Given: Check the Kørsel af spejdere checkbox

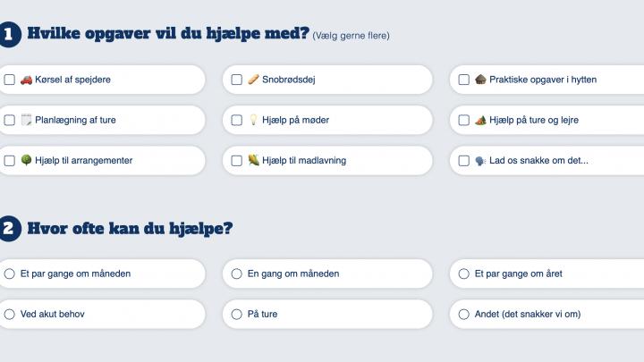Looking at the screenshot, I should pos(10,80).
